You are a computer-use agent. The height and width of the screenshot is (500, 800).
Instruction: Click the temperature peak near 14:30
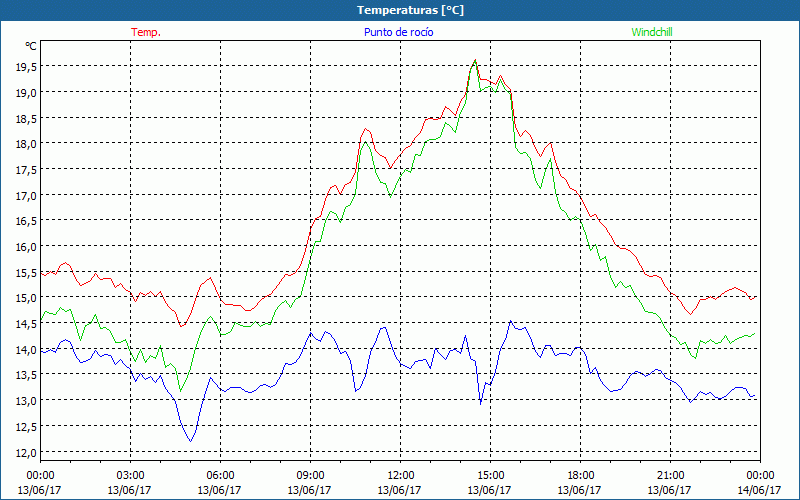tap(475, 60)
